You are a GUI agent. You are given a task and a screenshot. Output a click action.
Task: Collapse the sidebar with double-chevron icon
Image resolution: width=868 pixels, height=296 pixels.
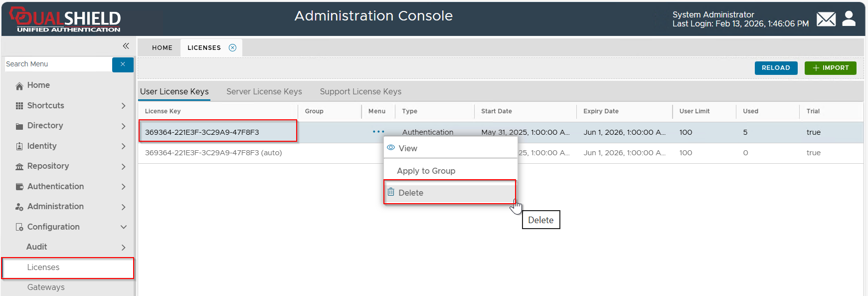click(x=126, y=46)
